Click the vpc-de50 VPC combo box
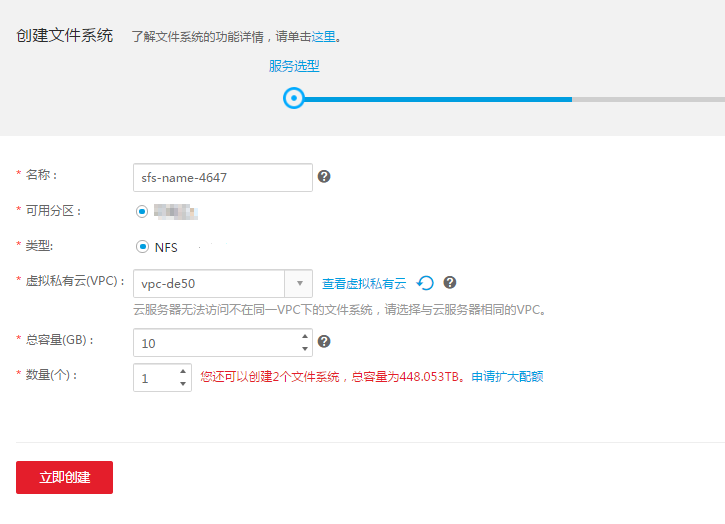This screenshot has width=725, height=524. 223,284
